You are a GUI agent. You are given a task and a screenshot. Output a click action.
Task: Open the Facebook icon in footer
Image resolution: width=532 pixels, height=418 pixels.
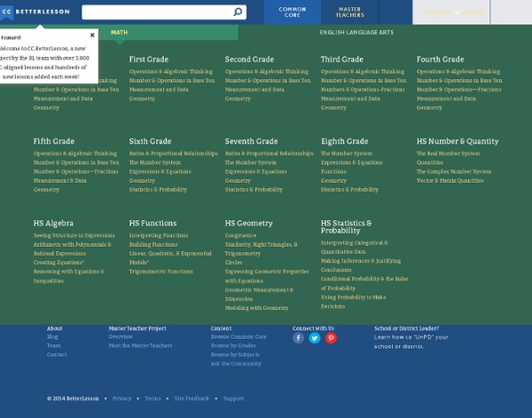pyautogui.click(x=298, y=338)
